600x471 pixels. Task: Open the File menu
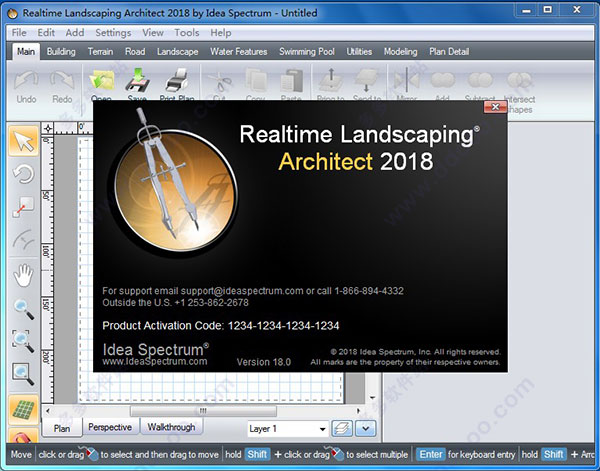(x=19, y=33)
